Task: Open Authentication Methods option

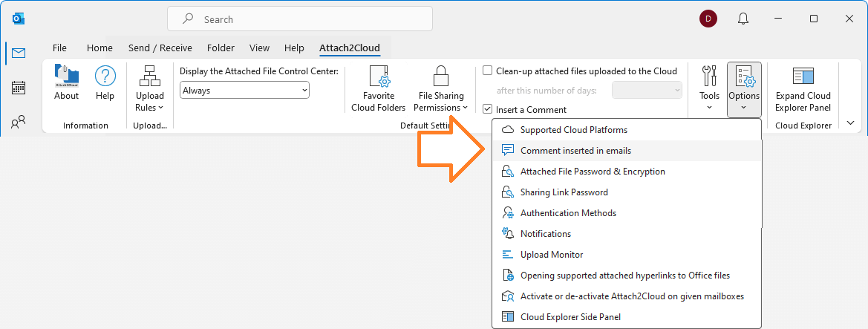Action: point(627,213)
